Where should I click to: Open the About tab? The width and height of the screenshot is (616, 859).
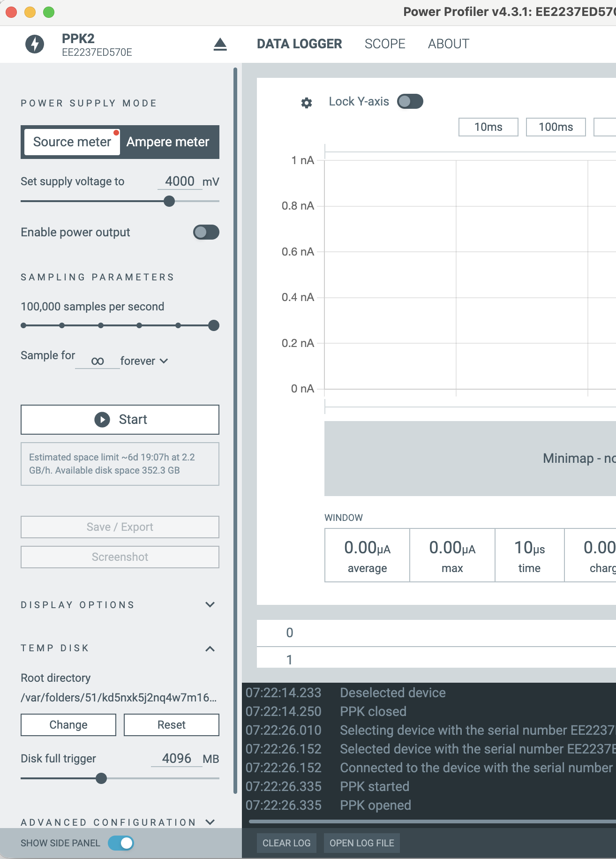449,44
